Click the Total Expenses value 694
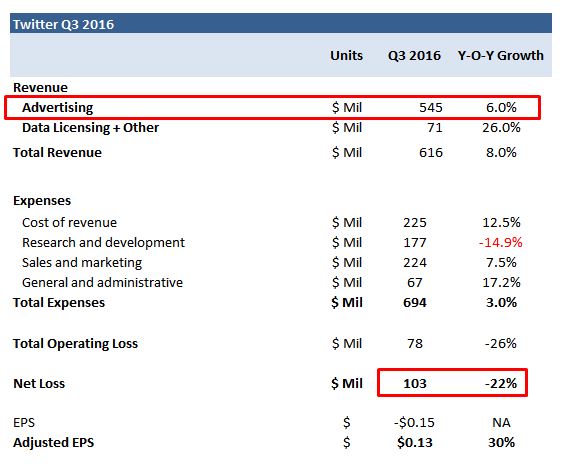The height and width of the screenshot is (476, 567). tap(415, 303)
